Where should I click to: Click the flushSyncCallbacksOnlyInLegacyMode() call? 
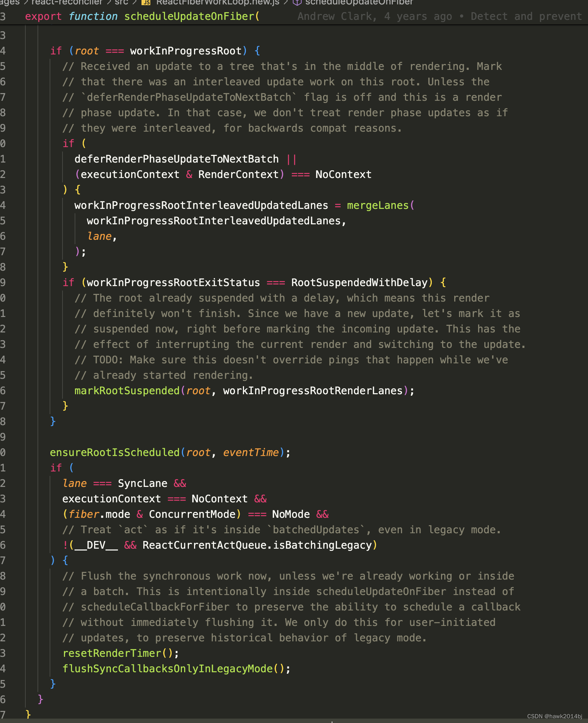click(176, 669)
